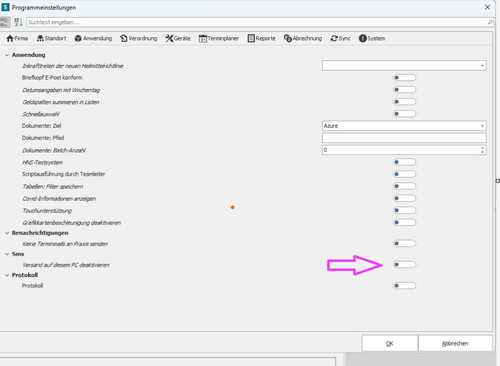Toggle Grafikkartenbeschleunigung deaktivieren switch
This screenshot has width=500, height=366.
404,222
